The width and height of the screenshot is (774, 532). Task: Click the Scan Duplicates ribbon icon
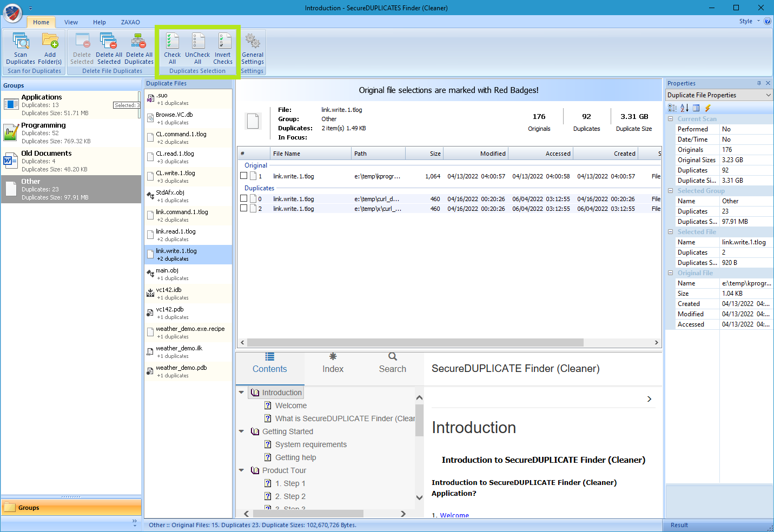(21, 42)
